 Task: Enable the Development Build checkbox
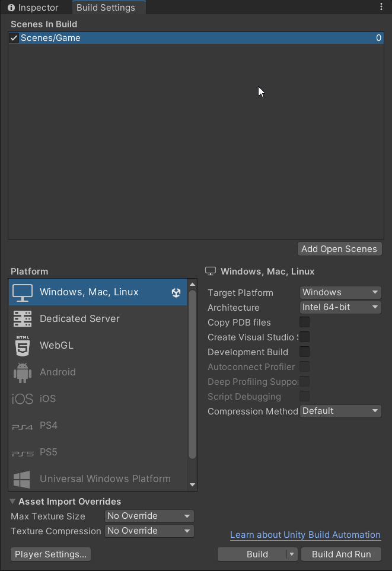click(304, 352)
